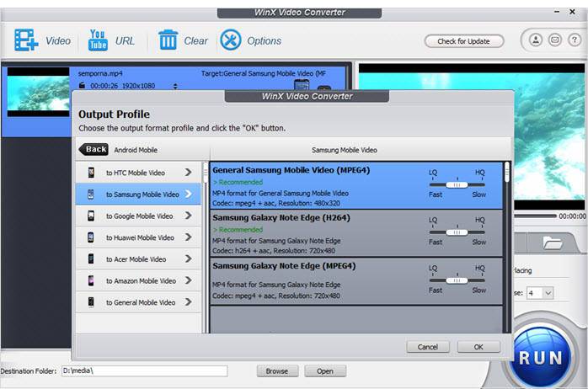Click quality slider of Galaxy Note Edge (H264)
588x389 pixels.
click(457, 232)
